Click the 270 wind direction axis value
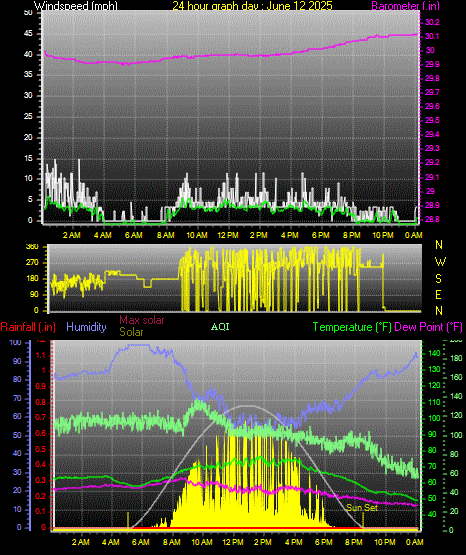This screenshot has height=555, width=466. click(32, 263)
